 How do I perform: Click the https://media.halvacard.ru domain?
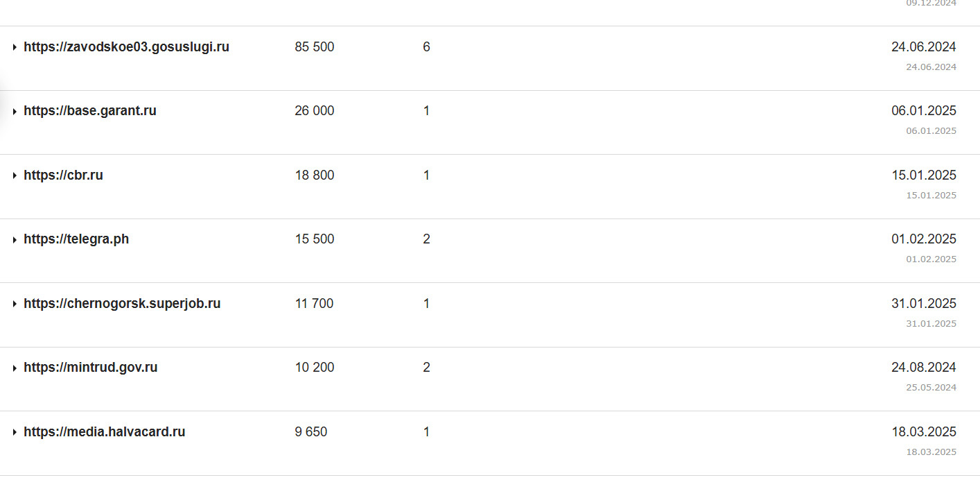(x=105, y=432)
